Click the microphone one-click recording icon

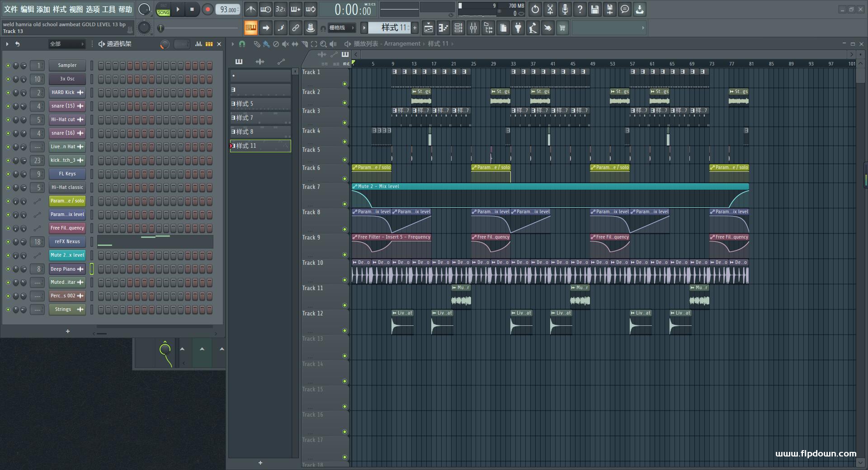[565, 9]
